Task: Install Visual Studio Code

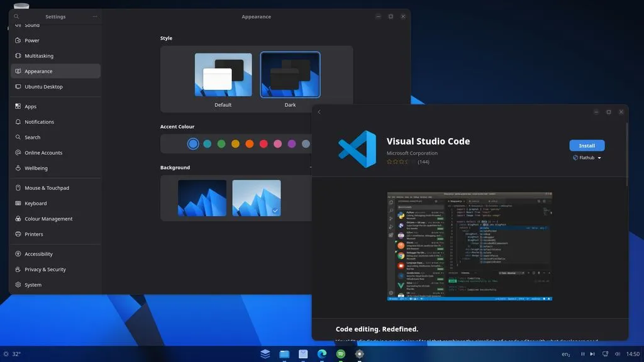Action: (x=587, y=145)
